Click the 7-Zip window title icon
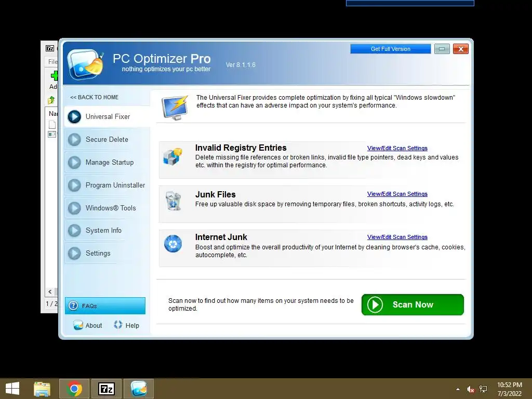 click(x=50, y=48)
